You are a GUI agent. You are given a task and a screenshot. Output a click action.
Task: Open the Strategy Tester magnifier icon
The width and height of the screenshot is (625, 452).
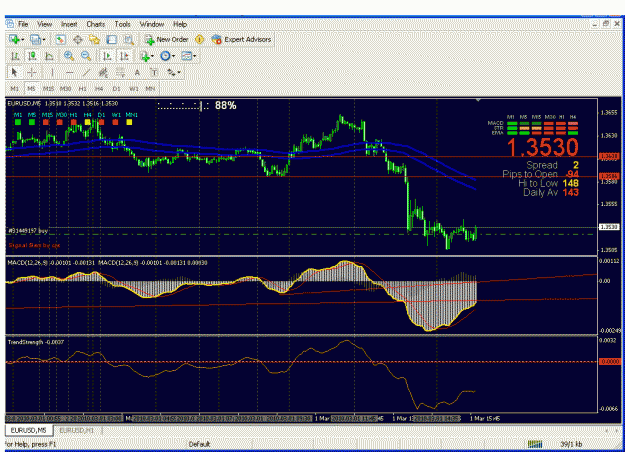128,39
